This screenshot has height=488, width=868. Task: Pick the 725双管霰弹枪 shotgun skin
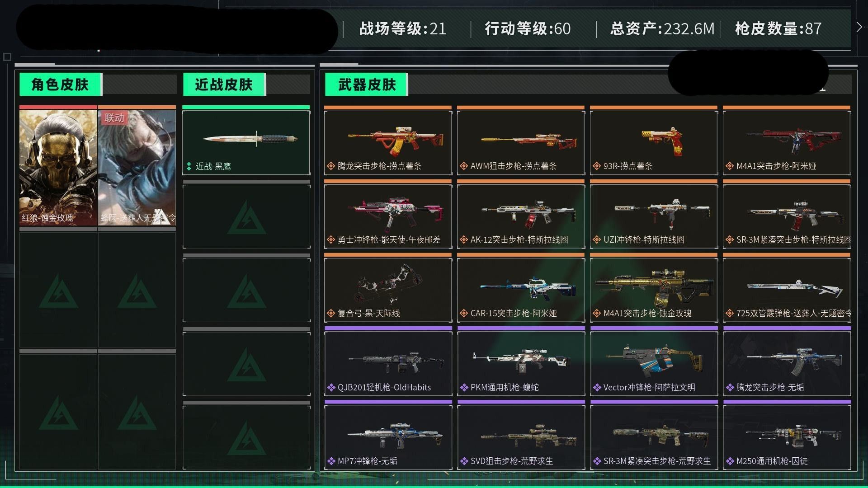(787, 290)
